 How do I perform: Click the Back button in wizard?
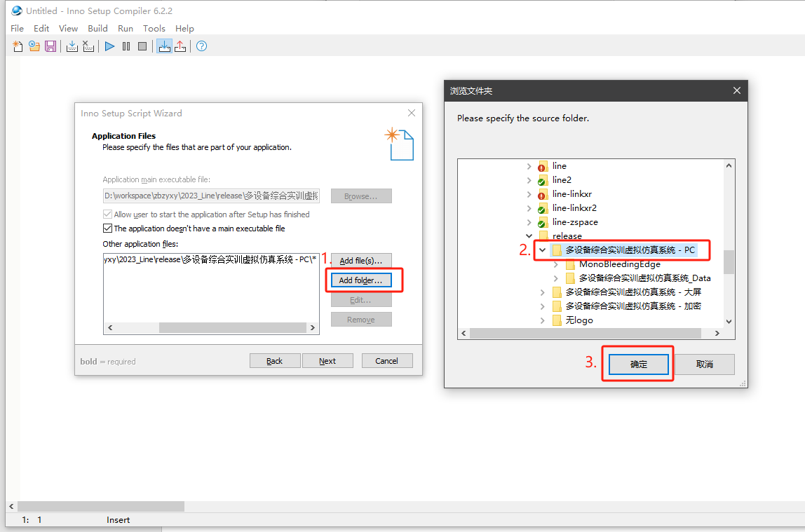(x=275, y=361)
